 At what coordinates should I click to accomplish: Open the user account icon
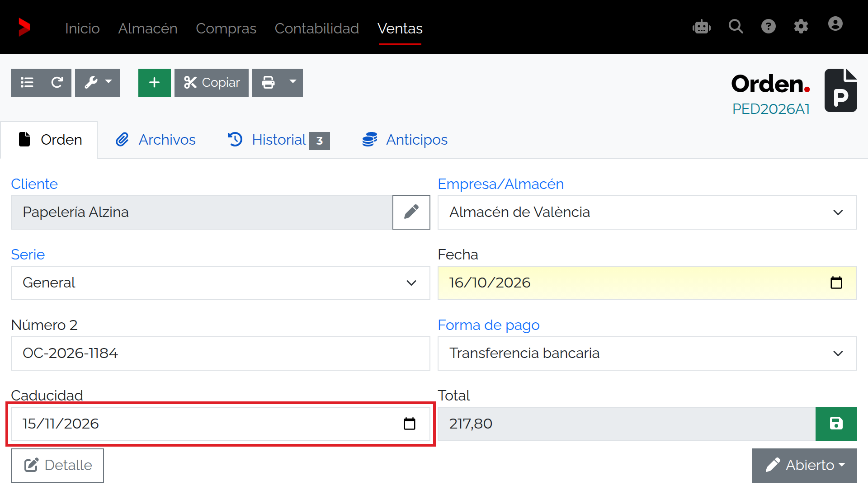tap(835, 24)
